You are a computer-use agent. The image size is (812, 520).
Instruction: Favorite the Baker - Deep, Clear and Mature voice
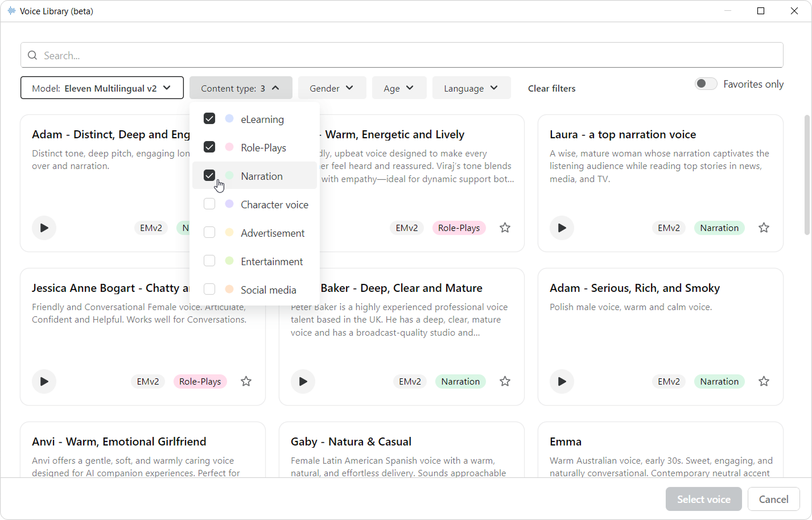click(505, 382)
